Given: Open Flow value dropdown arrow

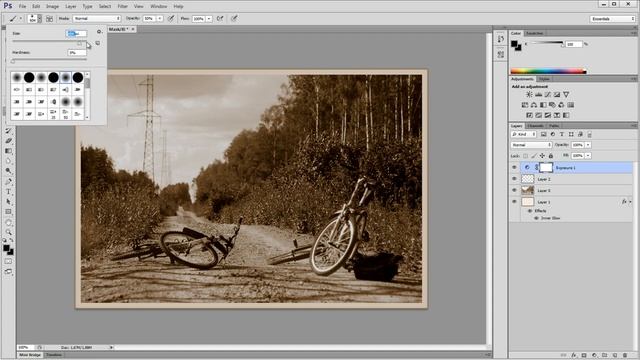Looking at the screenshot, I should pyautogui.click(x=209, y=19).
